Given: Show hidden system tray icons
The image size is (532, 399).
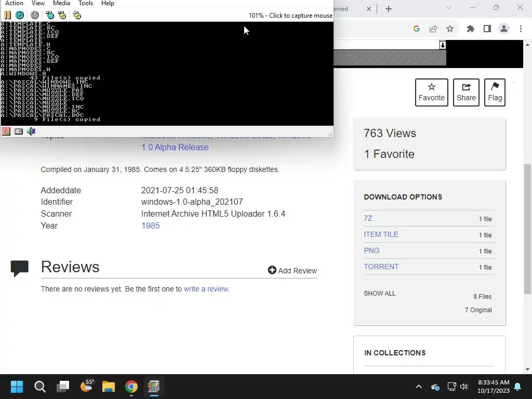Looking at the screenshot, I should click(419, 387).
